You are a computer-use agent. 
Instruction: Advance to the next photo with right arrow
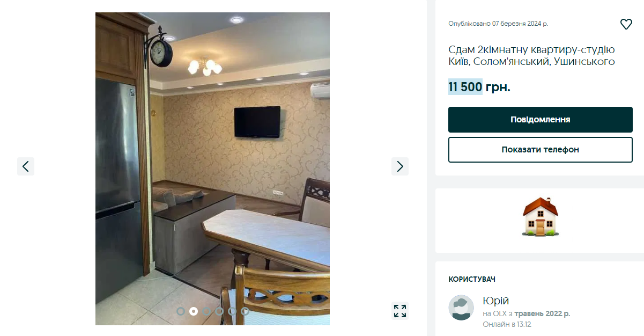point(400,166)
